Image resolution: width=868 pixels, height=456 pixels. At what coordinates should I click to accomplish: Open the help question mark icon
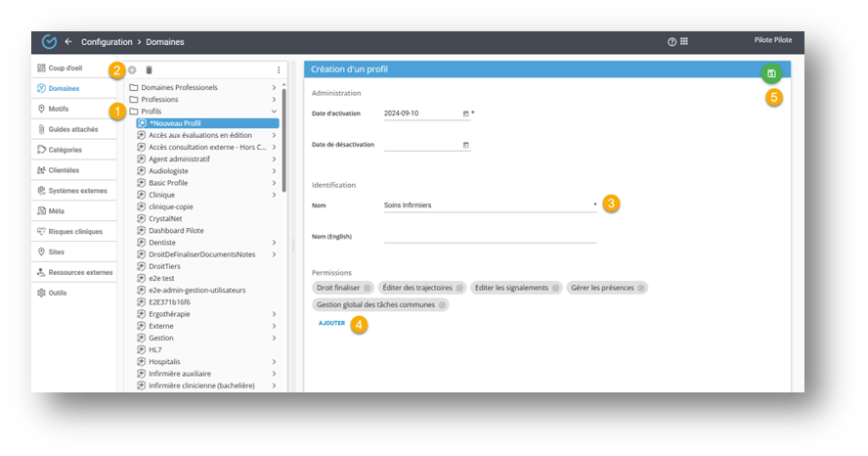point(672,42)
